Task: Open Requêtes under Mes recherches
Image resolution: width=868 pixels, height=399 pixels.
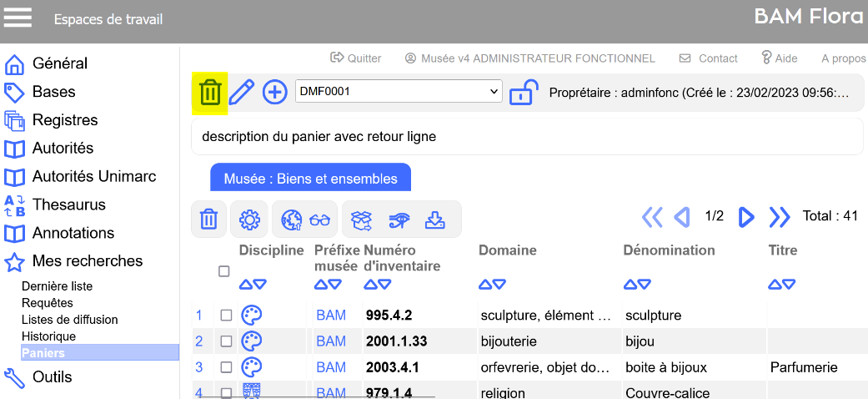Action: click(x=47, y=303)
